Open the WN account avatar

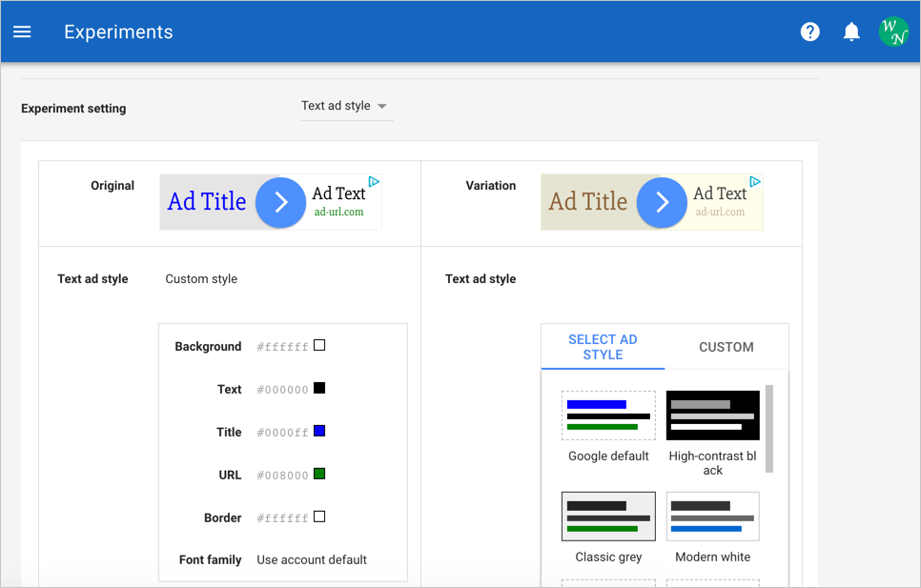tap(893, 31)
